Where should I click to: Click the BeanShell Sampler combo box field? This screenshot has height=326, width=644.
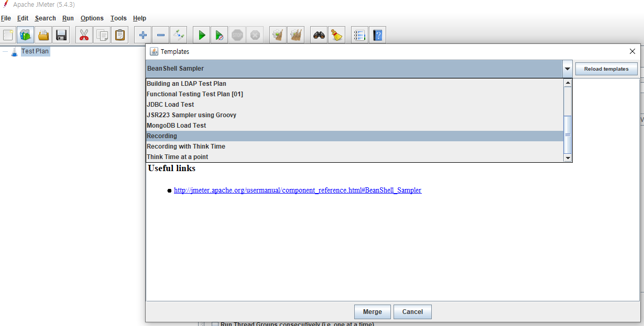pyautogui.click(x=354, y=69)
